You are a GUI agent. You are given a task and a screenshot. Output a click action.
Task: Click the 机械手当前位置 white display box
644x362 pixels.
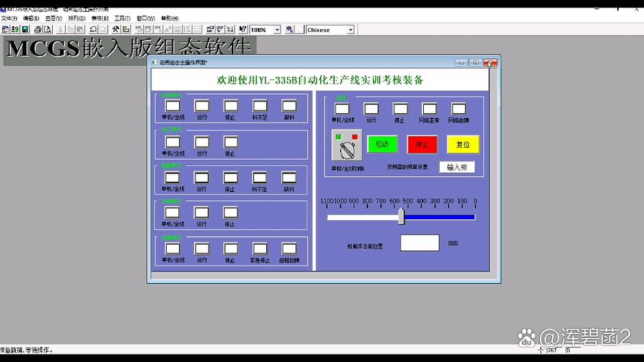[x=420, y=243]
